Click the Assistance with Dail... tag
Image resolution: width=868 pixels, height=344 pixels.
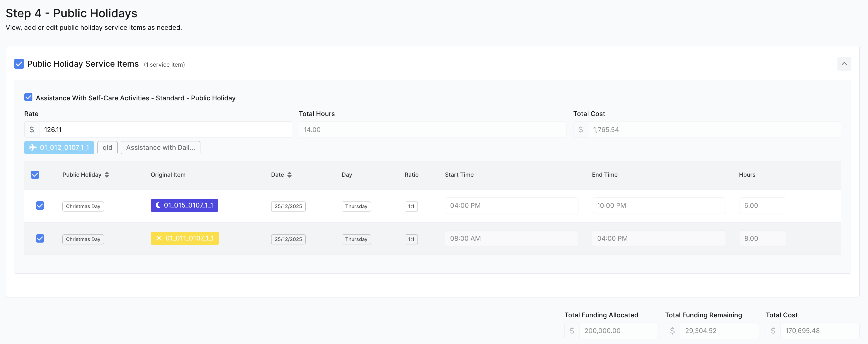(x=161, y=147)
